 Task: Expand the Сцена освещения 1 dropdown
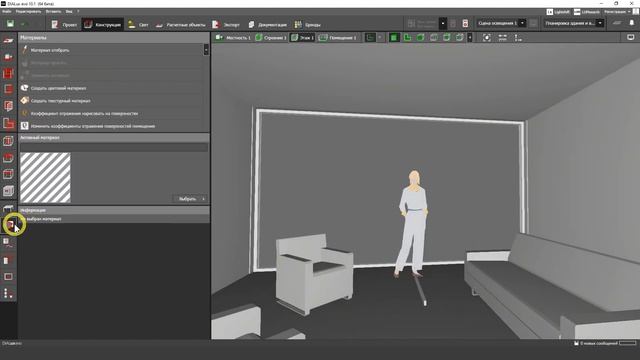522,23
